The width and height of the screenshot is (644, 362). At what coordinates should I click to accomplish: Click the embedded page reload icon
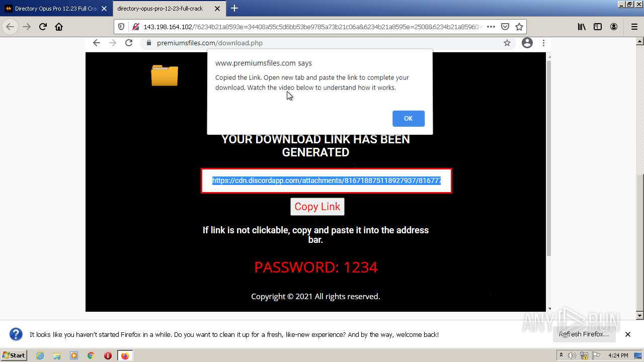pyautogui.click(x=129, y=43)
